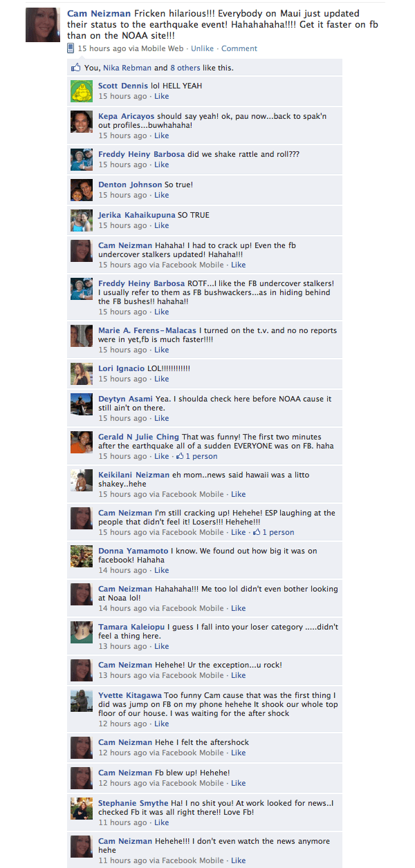Like Scott Dennis's 'HELL YEAH' comment
This screenshot has width=415, height=868.
coord(161,96)
